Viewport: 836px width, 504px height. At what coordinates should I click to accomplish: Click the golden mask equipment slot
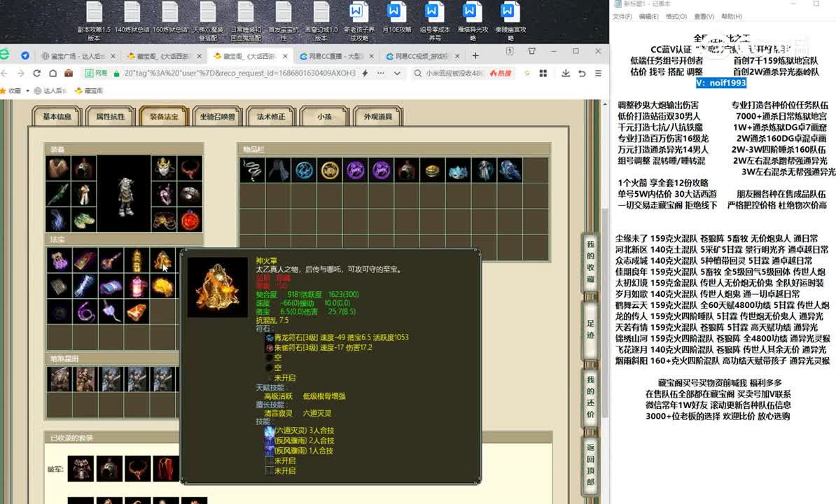(164, 169)
